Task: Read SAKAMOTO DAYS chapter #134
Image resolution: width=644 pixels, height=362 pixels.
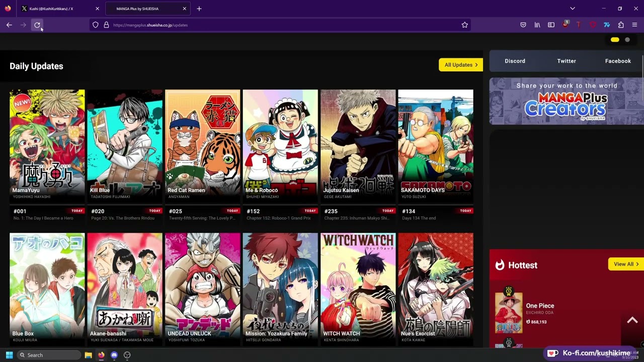Action: (436, 214)
